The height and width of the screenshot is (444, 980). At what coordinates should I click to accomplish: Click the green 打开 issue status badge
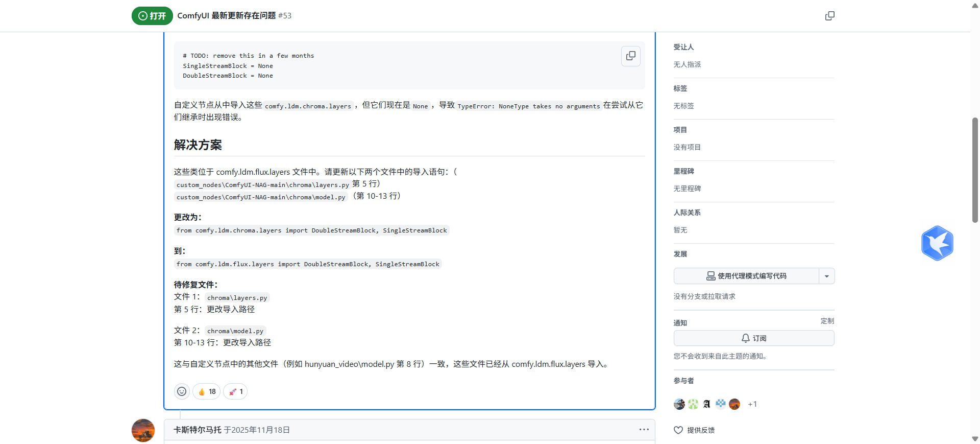(x=152, y=16)
